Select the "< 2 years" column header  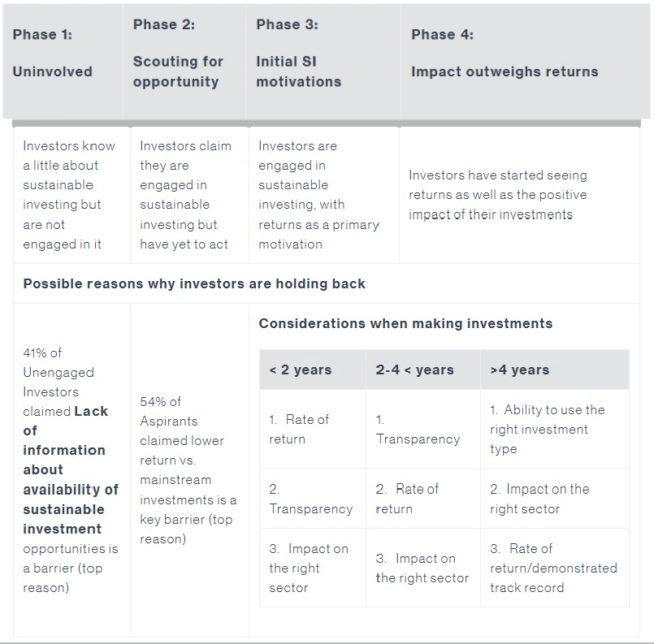click(x=301, y=370)
